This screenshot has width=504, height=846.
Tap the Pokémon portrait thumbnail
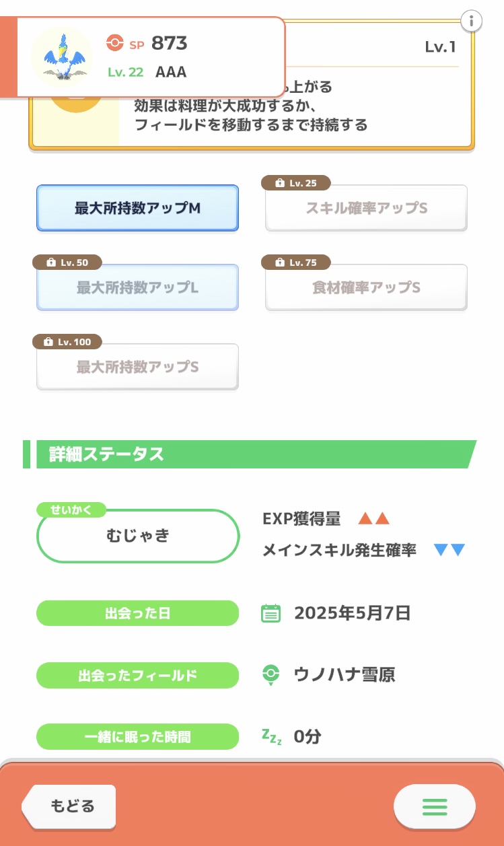[x=62, y=57]
